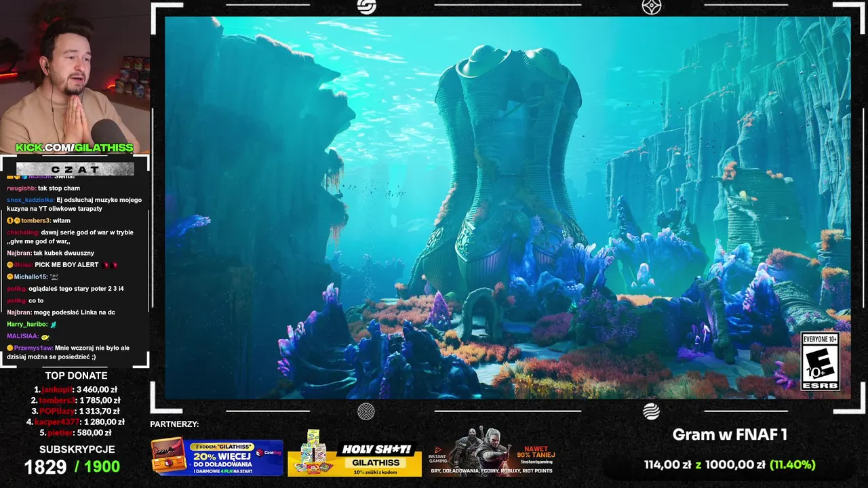Select Przemys1aw's 'Mnie wczoraj nie było' message
The image size is (868, 488).
70,352
